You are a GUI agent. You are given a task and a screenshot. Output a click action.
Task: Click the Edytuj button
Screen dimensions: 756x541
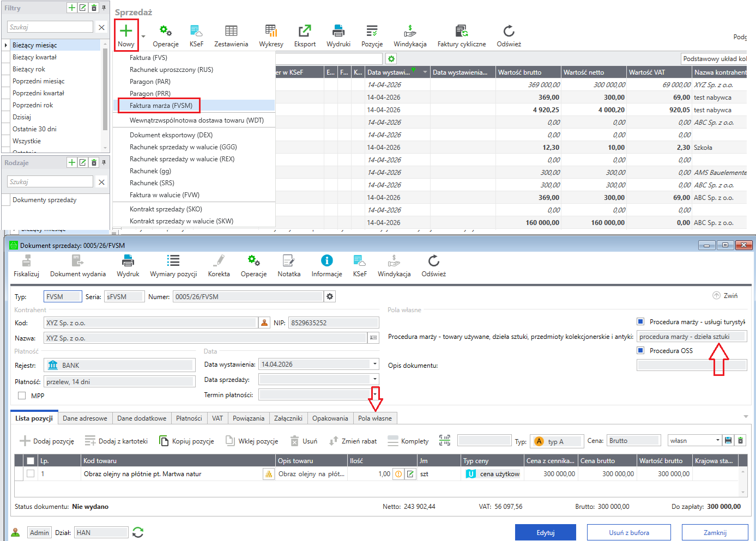[545, 532]
